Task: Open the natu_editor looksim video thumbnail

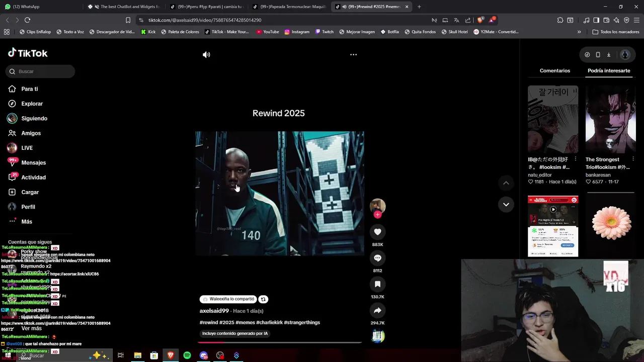Action: pyautogui.click(x=553, y=119)
